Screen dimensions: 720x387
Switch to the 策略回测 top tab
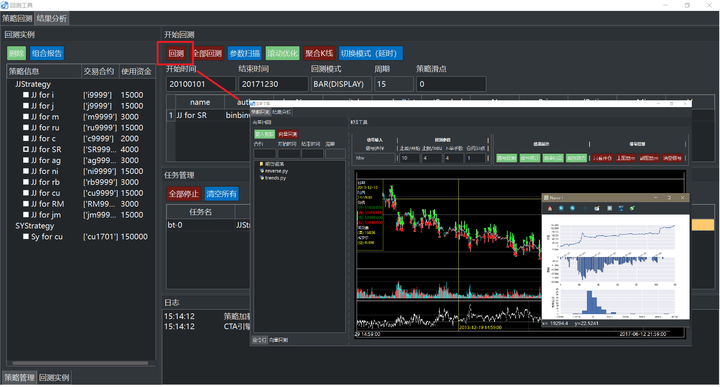(17, 18)
